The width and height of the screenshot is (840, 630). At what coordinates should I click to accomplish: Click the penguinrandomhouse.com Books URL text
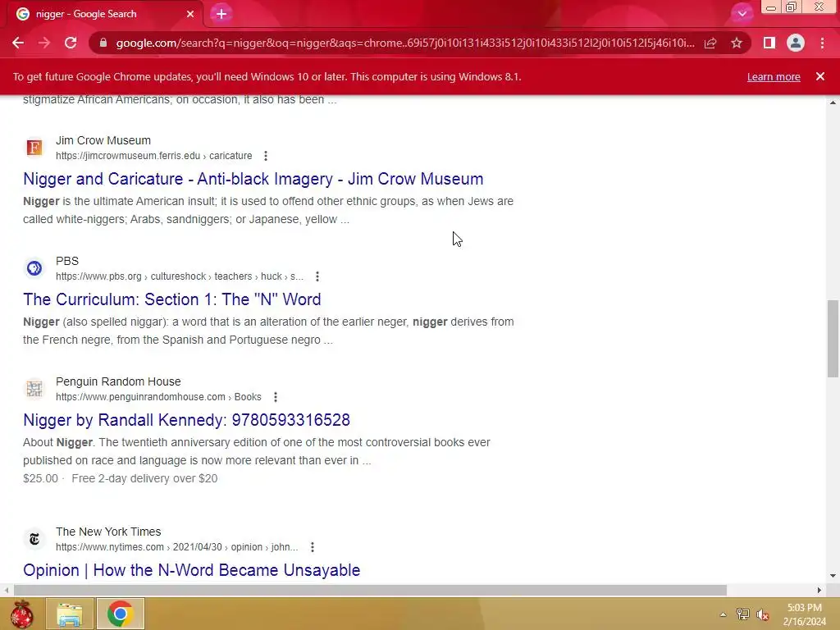coord(158,397)
